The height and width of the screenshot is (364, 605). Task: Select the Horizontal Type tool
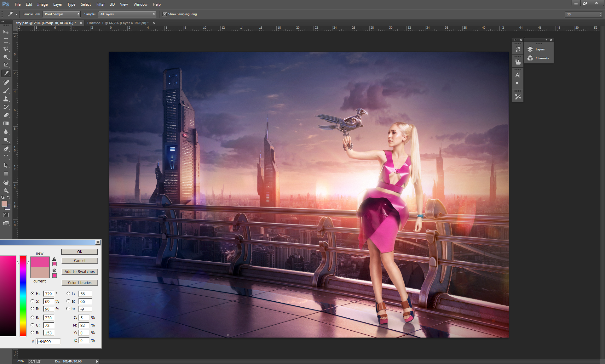pyautogui.click(x=6, y=157)
